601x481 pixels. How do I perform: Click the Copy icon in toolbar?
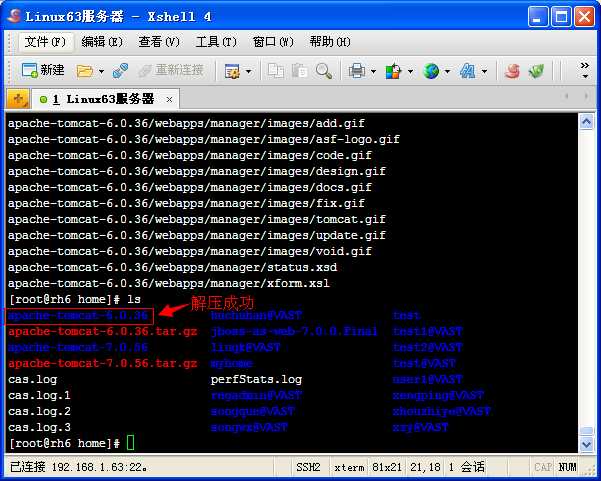[276, 71]
